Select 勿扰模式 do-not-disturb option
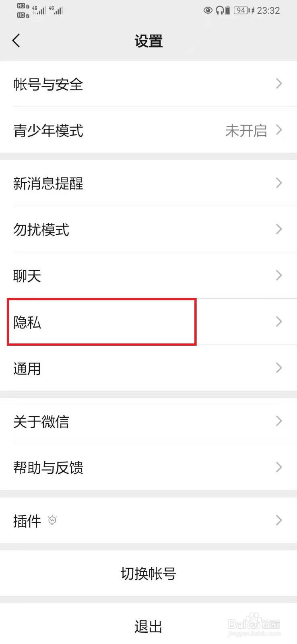 click(x=148, y=229)
